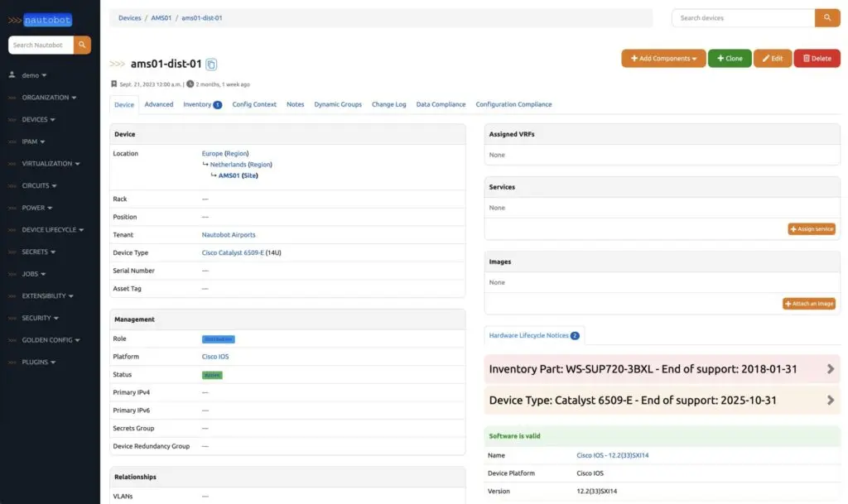
Task: Expand the IPAM sidebar menu
Action: [x=33, y=142]
